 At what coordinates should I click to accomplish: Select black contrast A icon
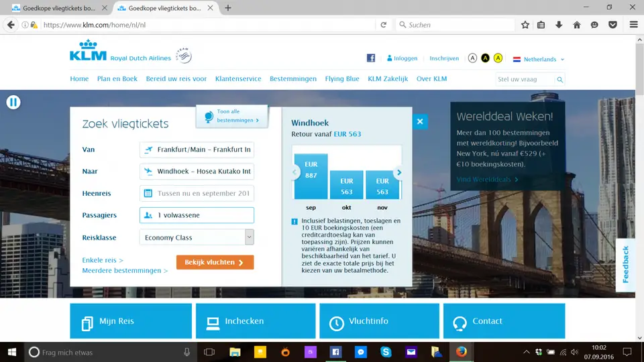[x=485, y=58]
